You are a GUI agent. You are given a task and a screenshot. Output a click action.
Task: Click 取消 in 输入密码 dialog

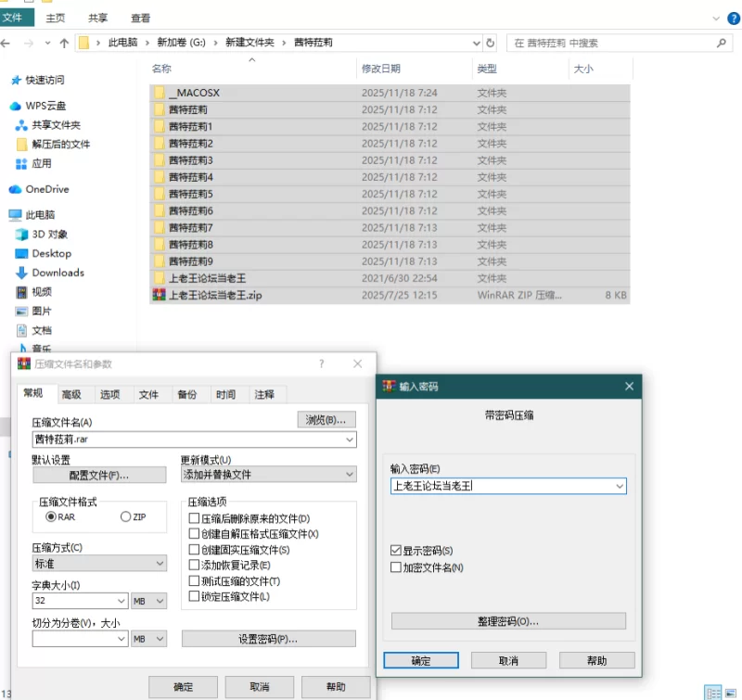point(508,661)
